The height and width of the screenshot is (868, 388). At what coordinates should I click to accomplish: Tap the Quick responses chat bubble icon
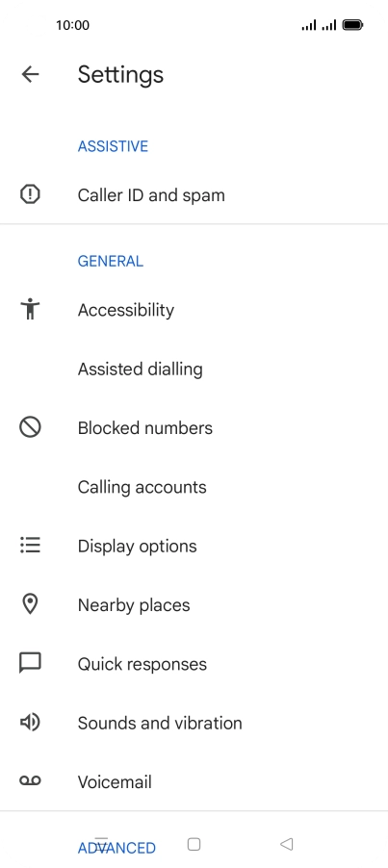tap(30, 663)
